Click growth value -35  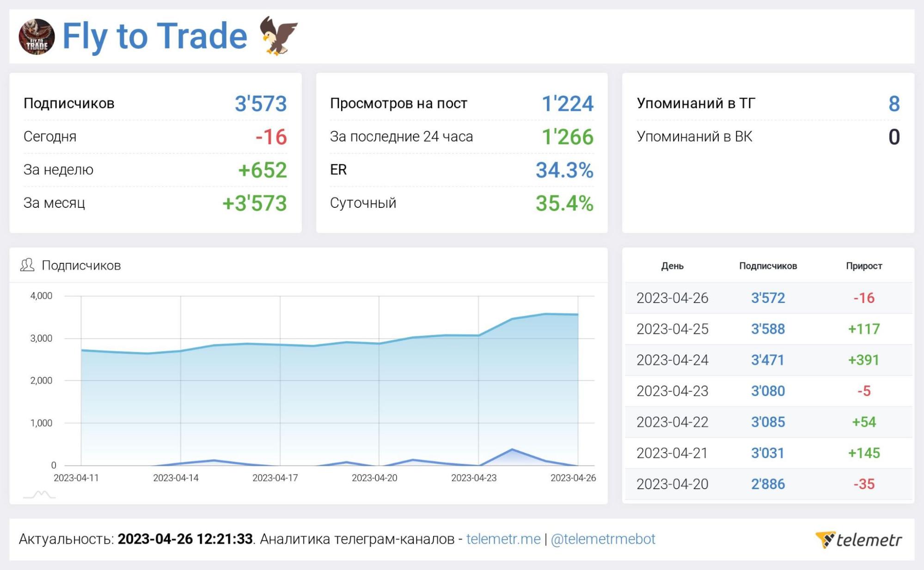(864, 484)
